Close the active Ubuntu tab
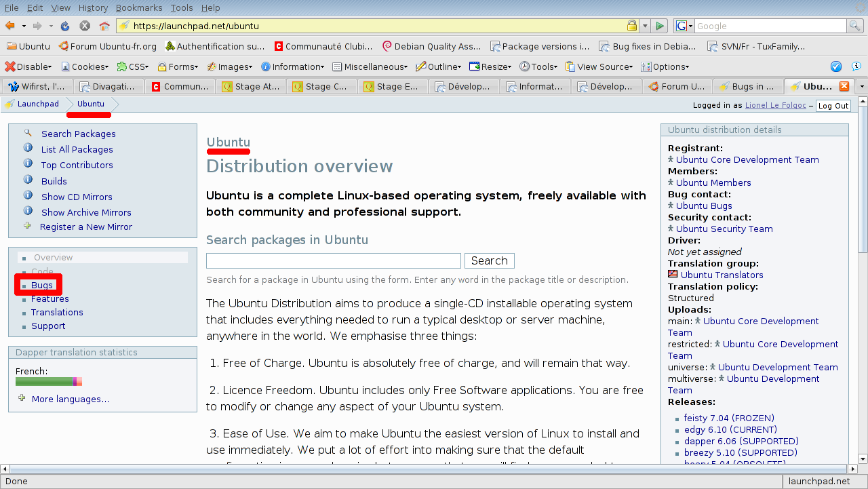The image size is (868, 489). tap(844, 86)
